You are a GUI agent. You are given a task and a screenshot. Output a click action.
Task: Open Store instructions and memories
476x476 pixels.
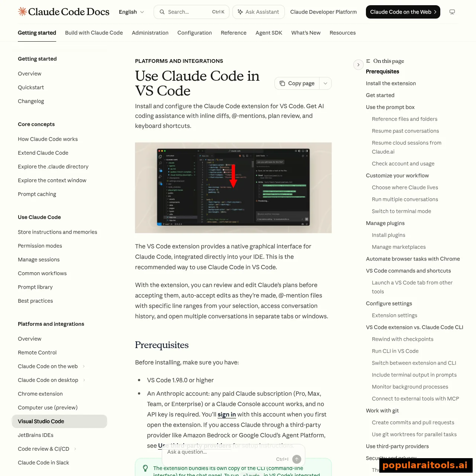point(57,232)
